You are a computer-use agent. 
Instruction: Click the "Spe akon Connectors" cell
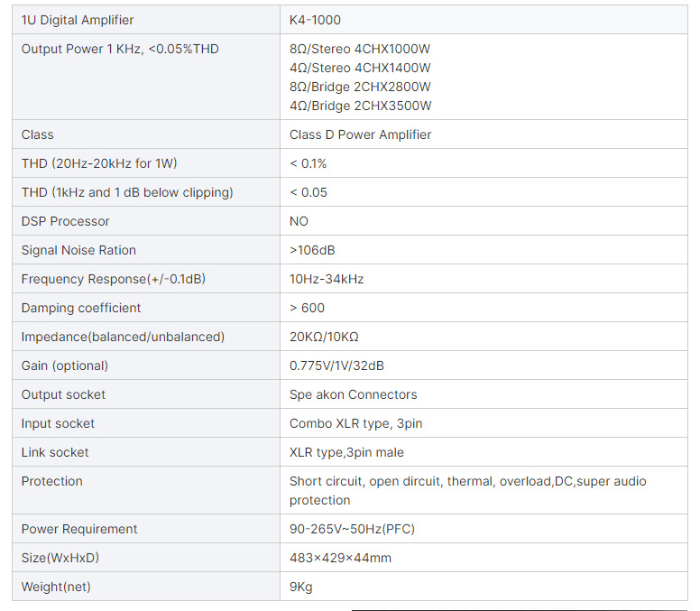(x=353, y=394)
